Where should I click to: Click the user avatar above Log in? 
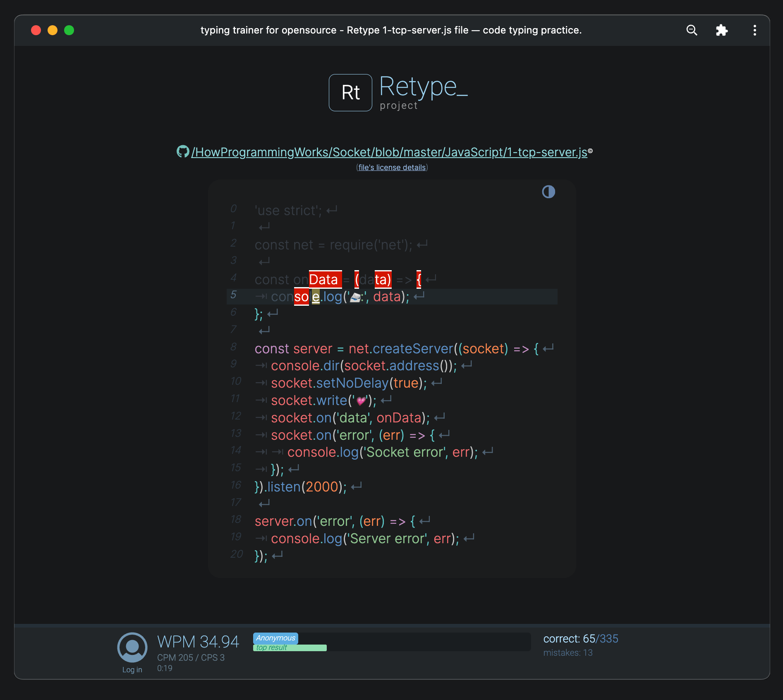[132, 647]
